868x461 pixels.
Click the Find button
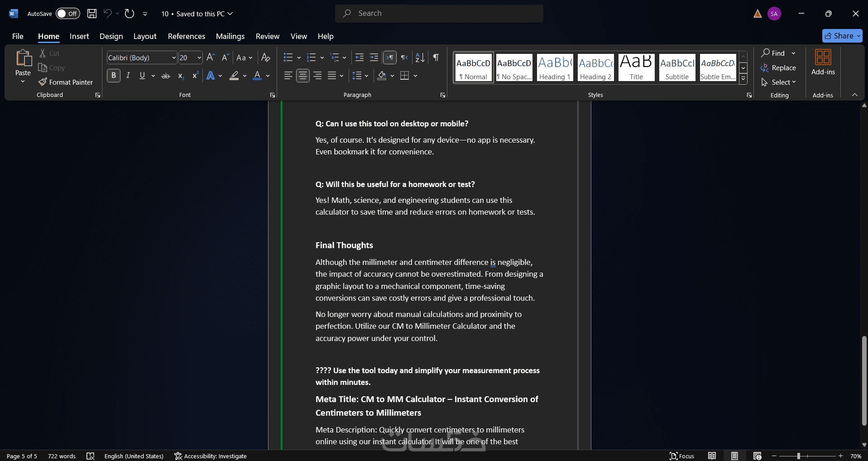click(x=773, y=53)
